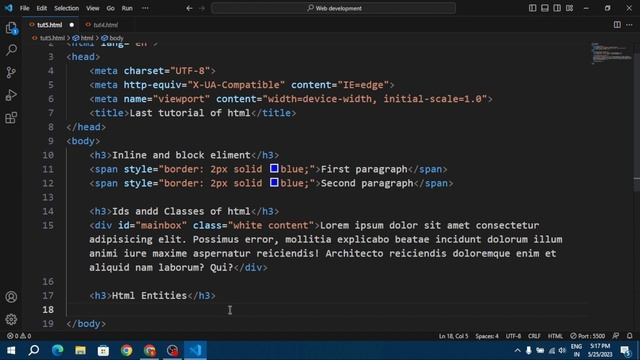Click blue color swatch on line 11
Image resolution: width=640 pixels, height=360 pixels.
(x=274, y=169)
